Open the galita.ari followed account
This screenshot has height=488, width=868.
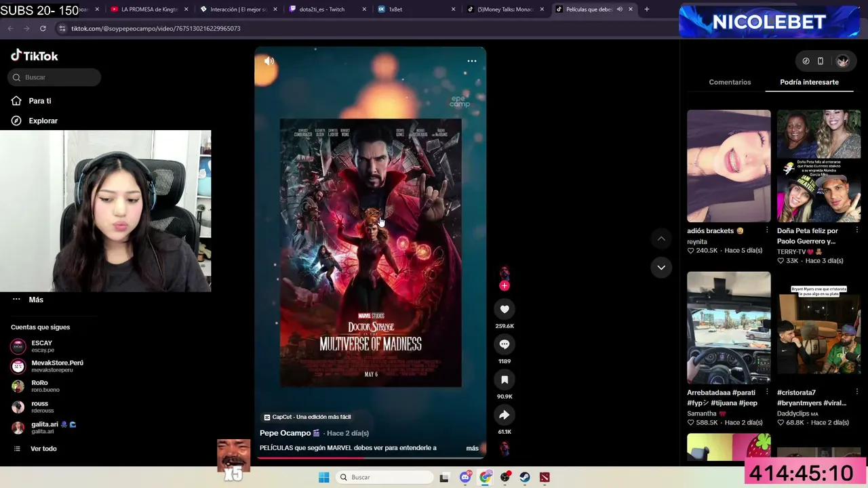coord(44,428)
